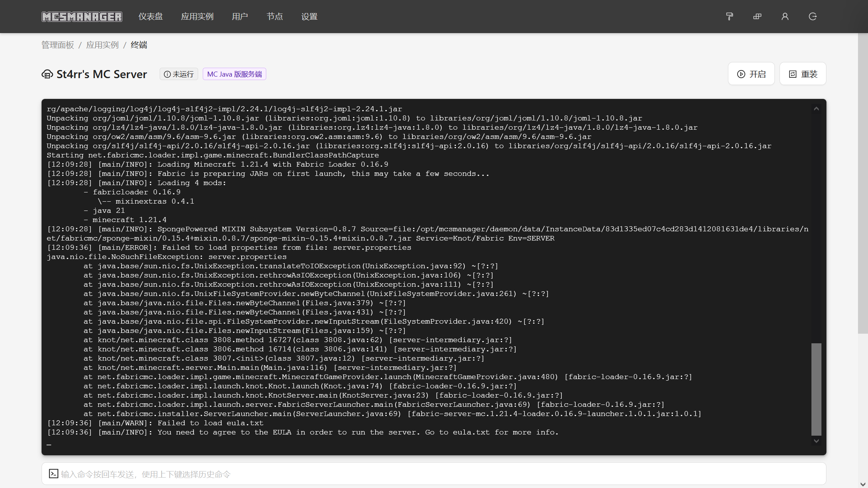868x488 pixels.
Task: Click the 'SpongePowered MIXIN Subsystem' log line
Action: tap(427, 234)
